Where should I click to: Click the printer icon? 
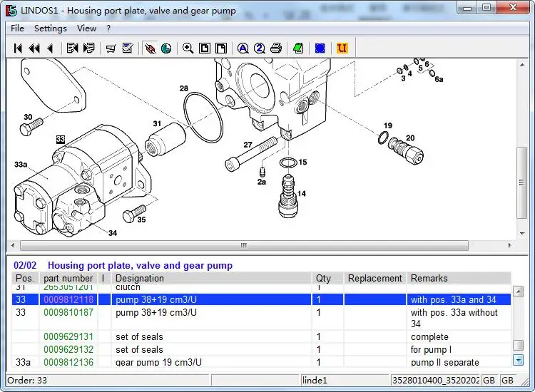coord(276,48)
